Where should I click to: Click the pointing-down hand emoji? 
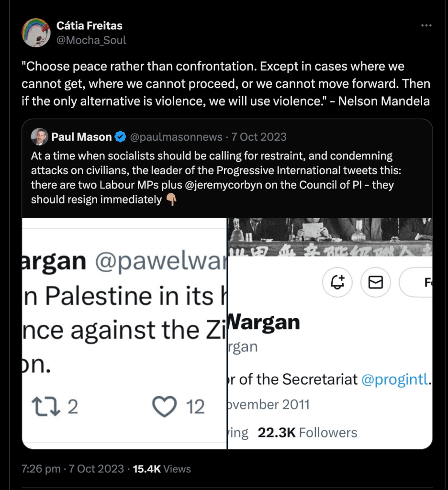coord(171,200)
